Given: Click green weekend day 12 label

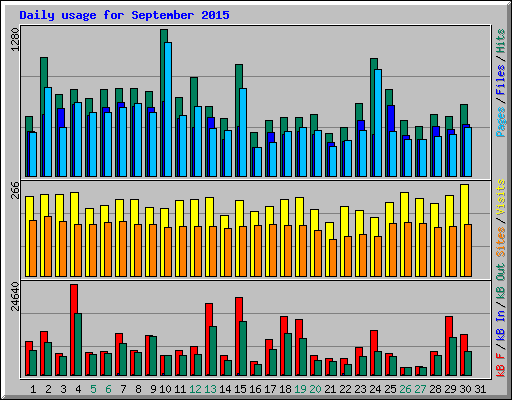Looking at the screenshot, I should point(195,389).
